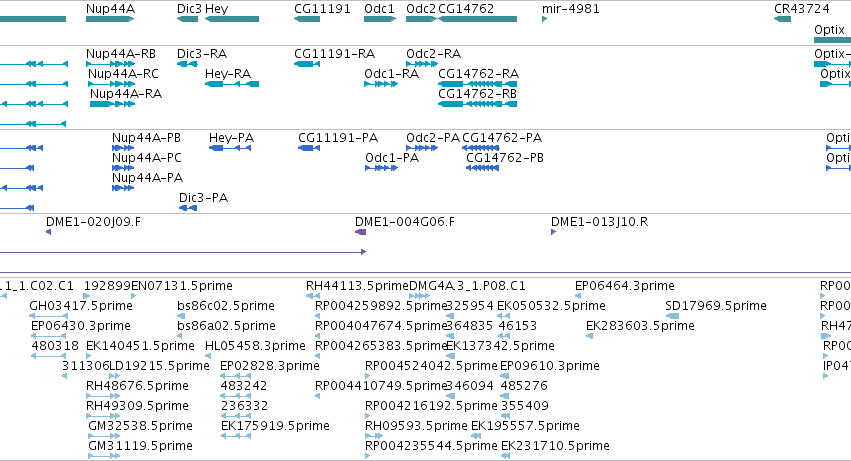The image size is (851, 461).
Task: Click the 483242 feature
Action: point(236,396)
